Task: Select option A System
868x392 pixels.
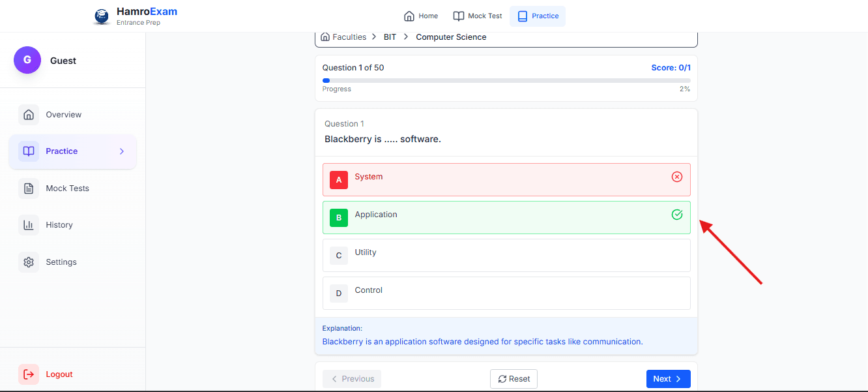Action: (x=506, y=179)
